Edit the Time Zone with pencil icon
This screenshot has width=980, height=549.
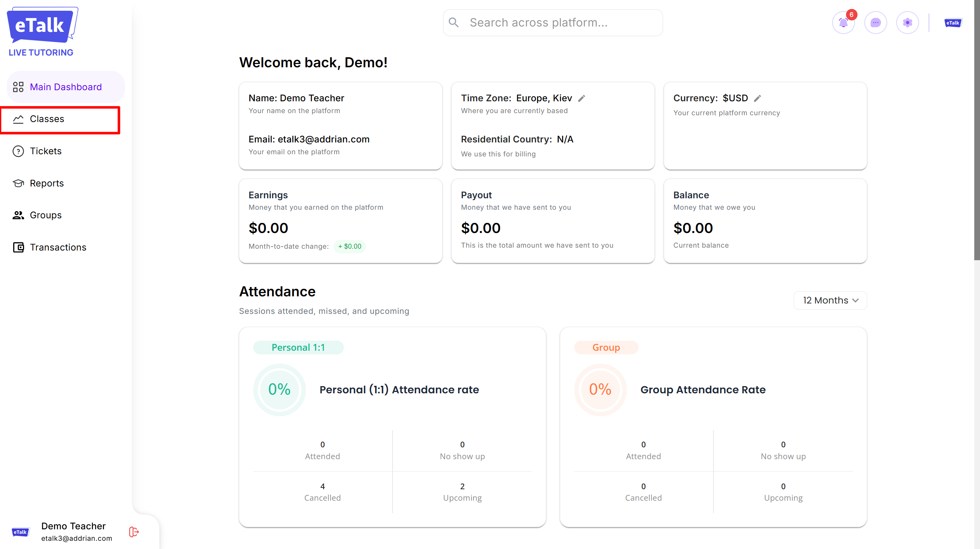pos(581,98)
